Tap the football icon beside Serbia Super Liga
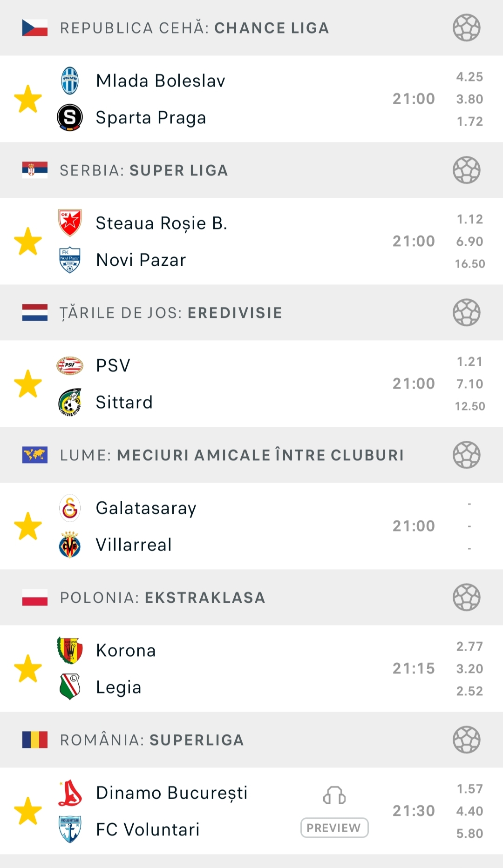This screenshot has width=503, height=868. point(466,170)
